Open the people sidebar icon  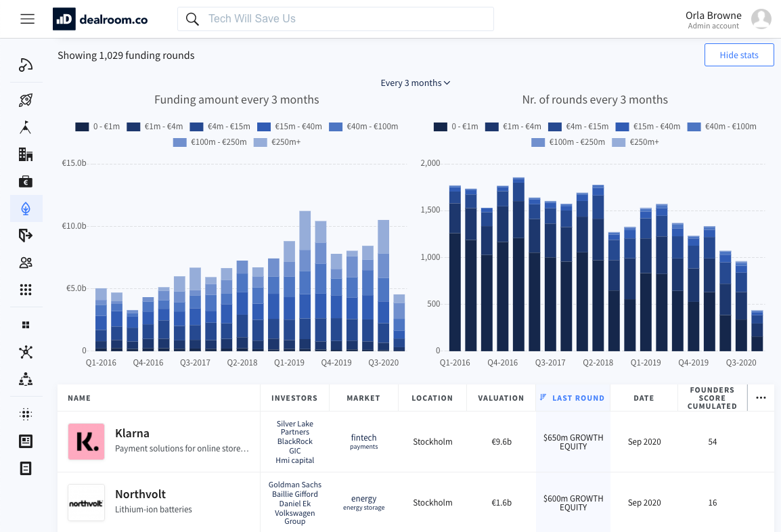26,263
